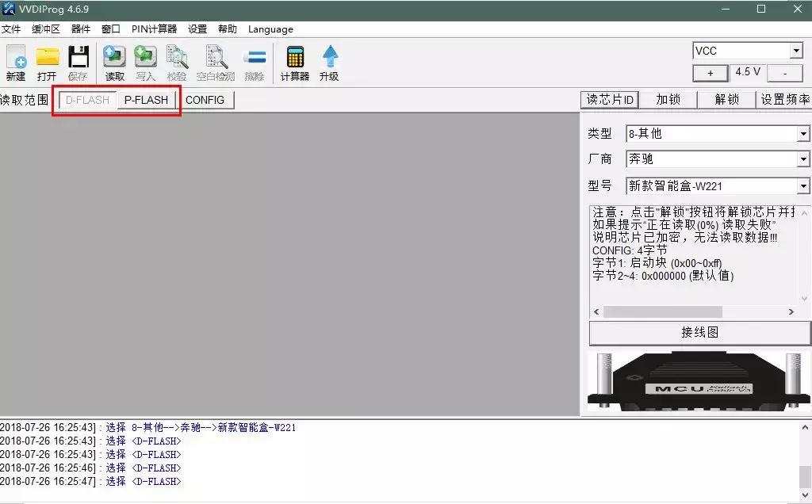Viewport: 812px width, 504px height.
Task: Click the 设置频率 button
Action: coord(784,99)
